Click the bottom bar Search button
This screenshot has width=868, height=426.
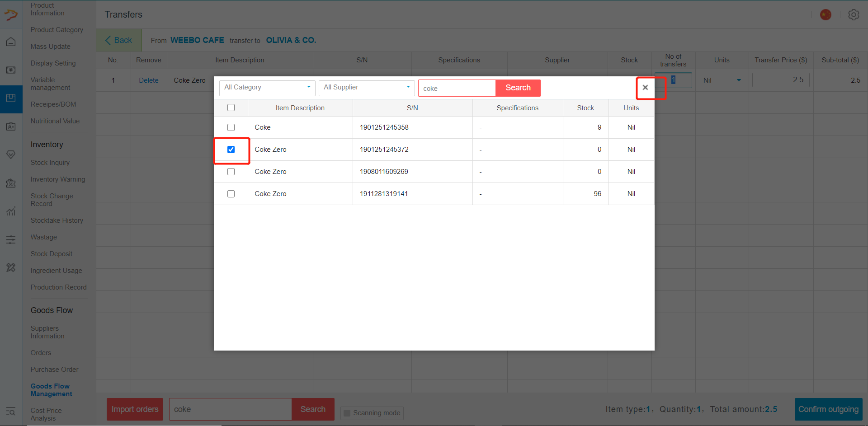point(313,409)
